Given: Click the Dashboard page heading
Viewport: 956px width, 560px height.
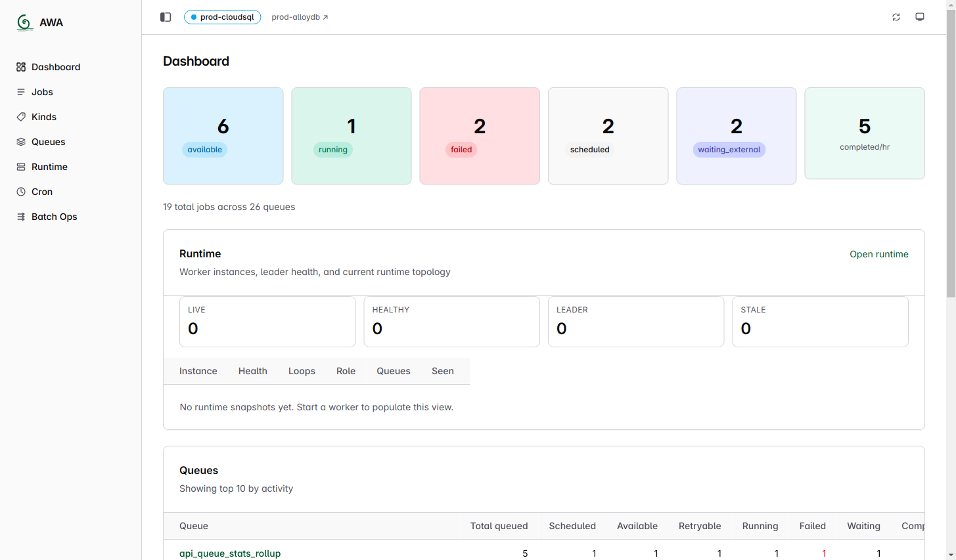Looking at the screenshot, I should click(196, 61).
